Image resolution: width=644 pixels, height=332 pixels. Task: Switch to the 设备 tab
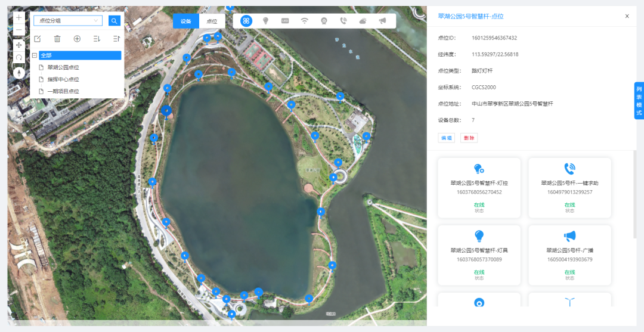186,21
